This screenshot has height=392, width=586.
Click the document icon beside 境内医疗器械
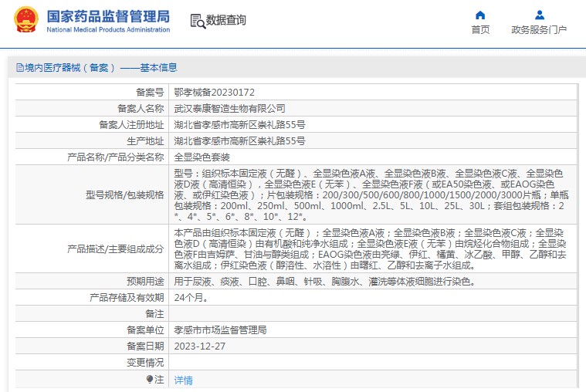pyautogui.click(x=20, y=68)
